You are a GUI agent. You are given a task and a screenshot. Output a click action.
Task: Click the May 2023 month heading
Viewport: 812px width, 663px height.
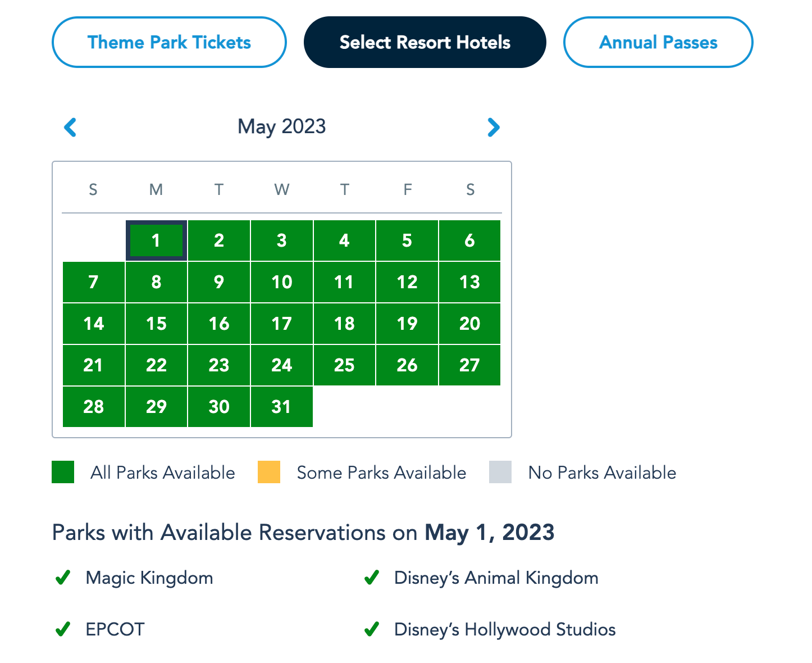pos(281,126)
